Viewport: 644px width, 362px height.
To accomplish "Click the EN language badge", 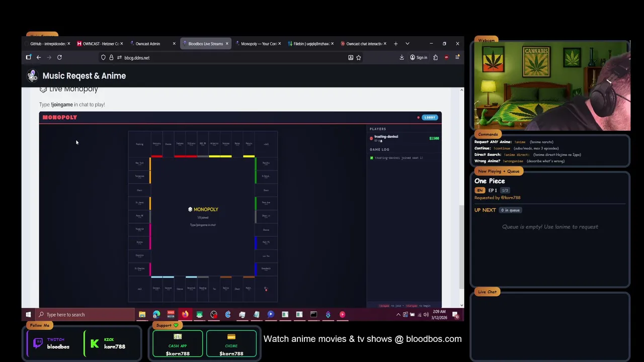I will click(x=479, y=191).
